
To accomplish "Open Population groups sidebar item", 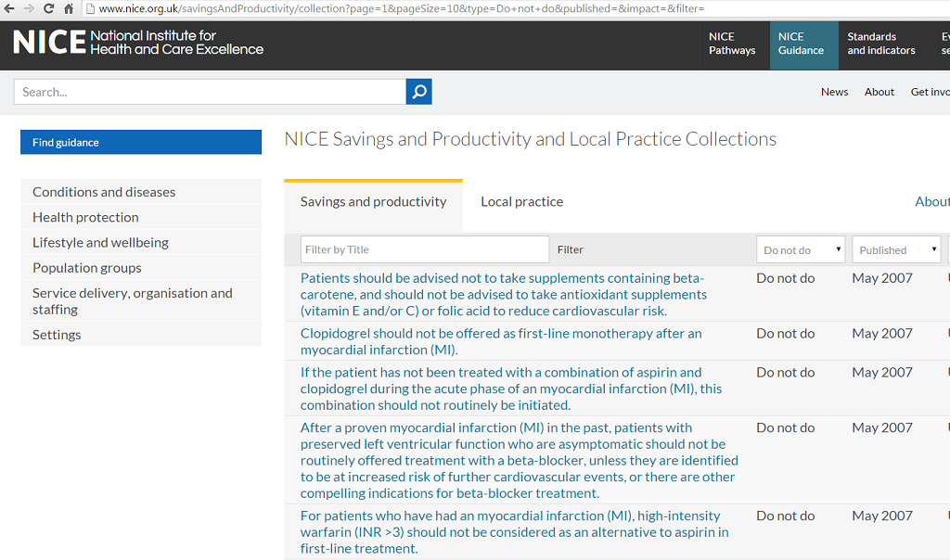I will 141,268.
